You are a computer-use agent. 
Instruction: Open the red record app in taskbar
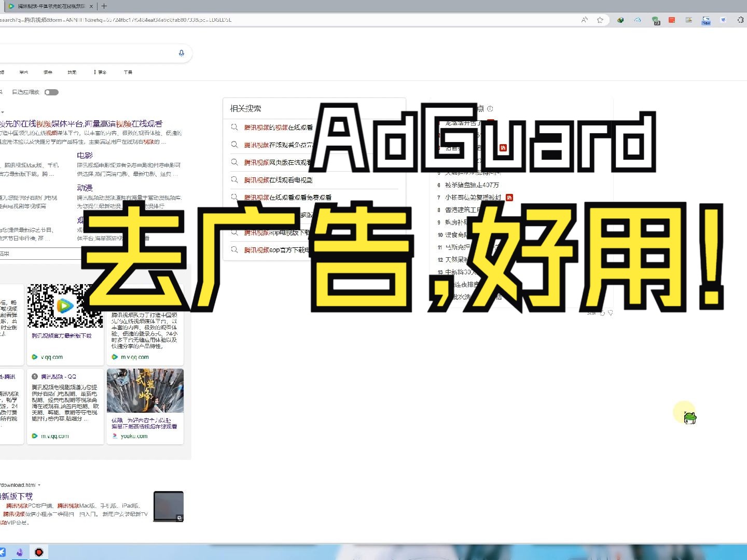pos(38,552)
